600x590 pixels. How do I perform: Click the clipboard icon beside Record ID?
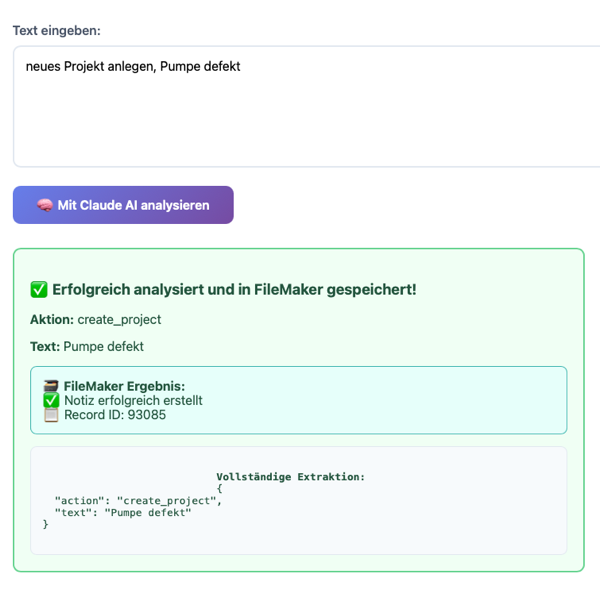coord(51,415)
